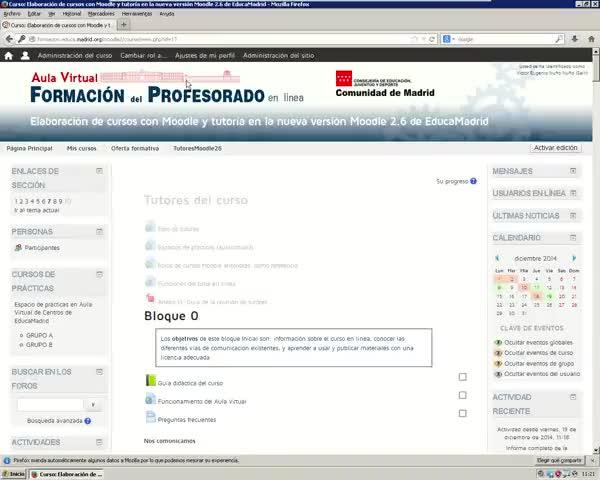Open Cambiar rol a... menu

[144, 56]
